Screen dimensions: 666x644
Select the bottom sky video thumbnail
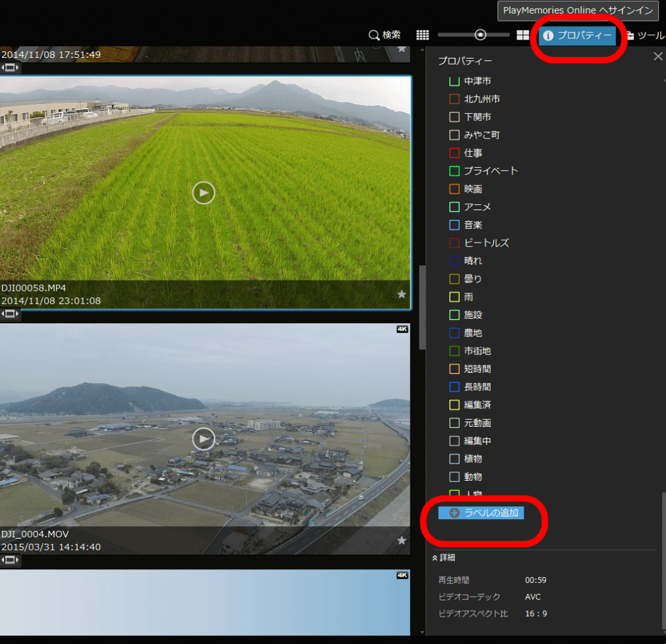pyautogui.click(x=205, y=602)
